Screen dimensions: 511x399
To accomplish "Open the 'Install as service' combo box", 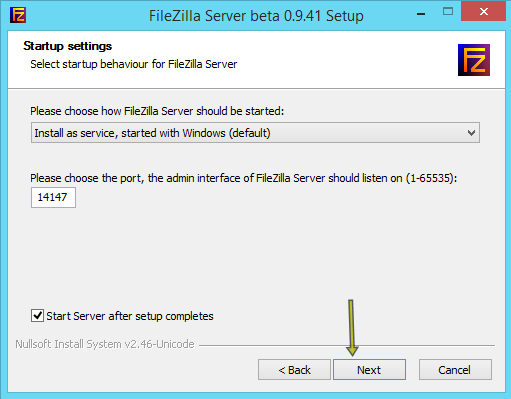I will (x=255, y=133).
